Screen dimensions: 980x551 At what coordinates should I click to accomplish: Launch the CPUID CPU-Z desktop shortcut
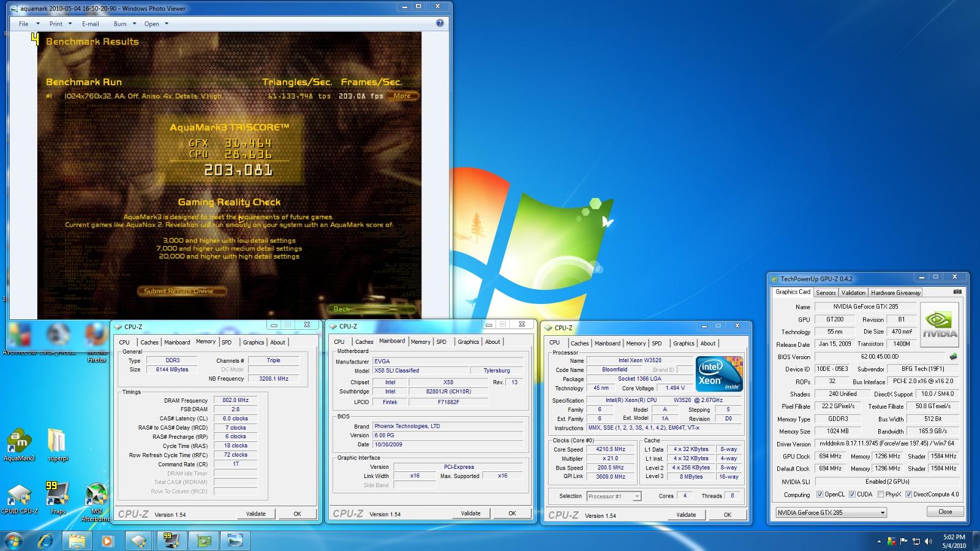pos(19,498)
